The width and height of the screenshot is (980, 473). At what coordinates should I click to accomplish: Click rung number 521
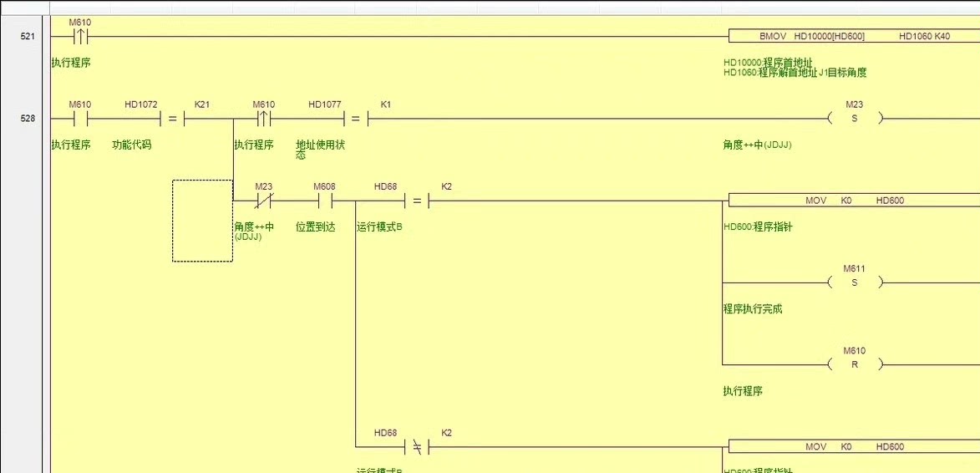click(28, 36)
